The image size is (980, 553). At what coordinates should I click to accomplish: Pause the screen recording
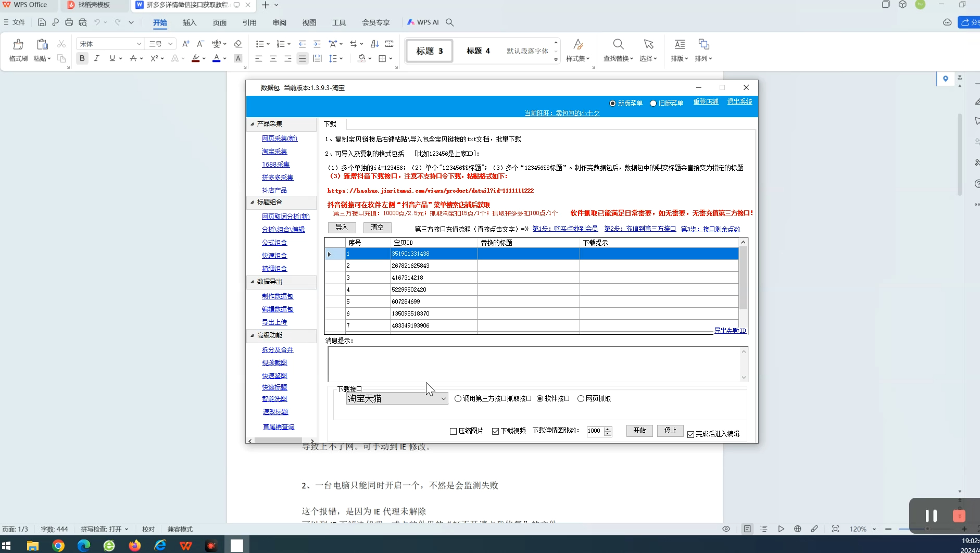[931, 516]
